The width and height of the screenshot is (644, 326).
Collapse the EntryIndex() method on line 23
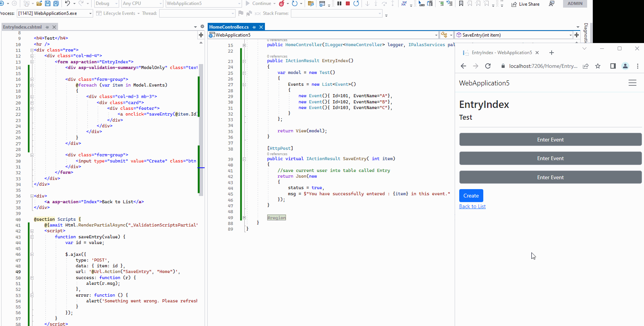click(244, 61)
